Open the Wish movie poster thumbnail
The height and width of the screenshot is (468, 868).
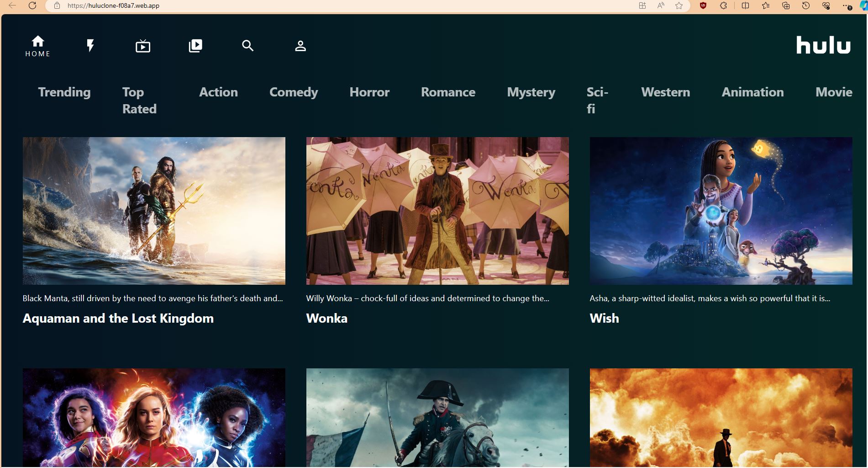[721, 210]
